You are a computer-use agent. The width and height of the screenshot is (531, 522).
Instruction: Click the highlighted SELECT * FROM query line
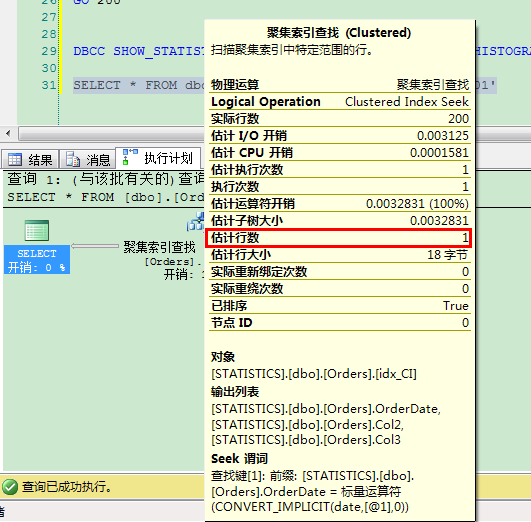click(139, 85)
